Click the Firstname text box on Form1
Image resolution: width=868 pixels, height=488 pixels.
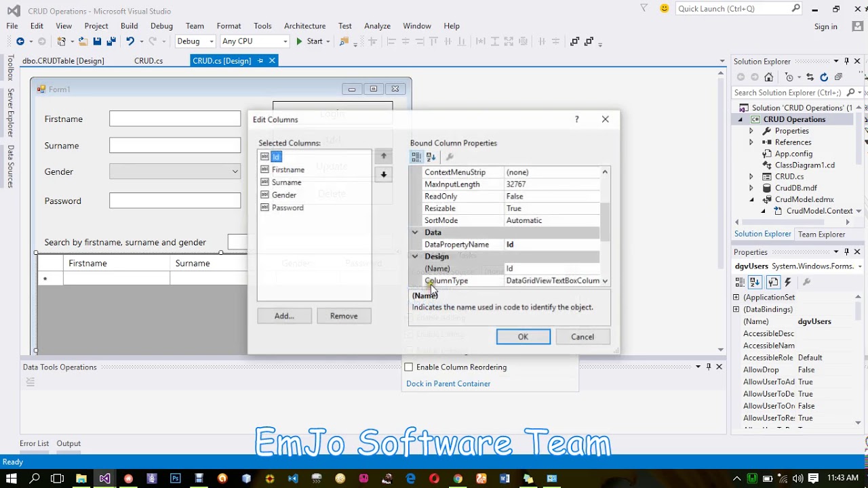tap(175, 119)
